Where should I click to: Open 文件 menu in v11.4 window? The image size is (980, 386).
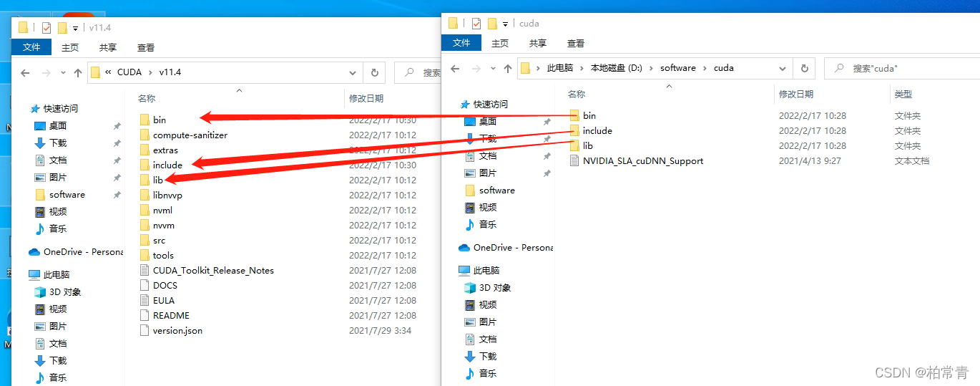31,47
